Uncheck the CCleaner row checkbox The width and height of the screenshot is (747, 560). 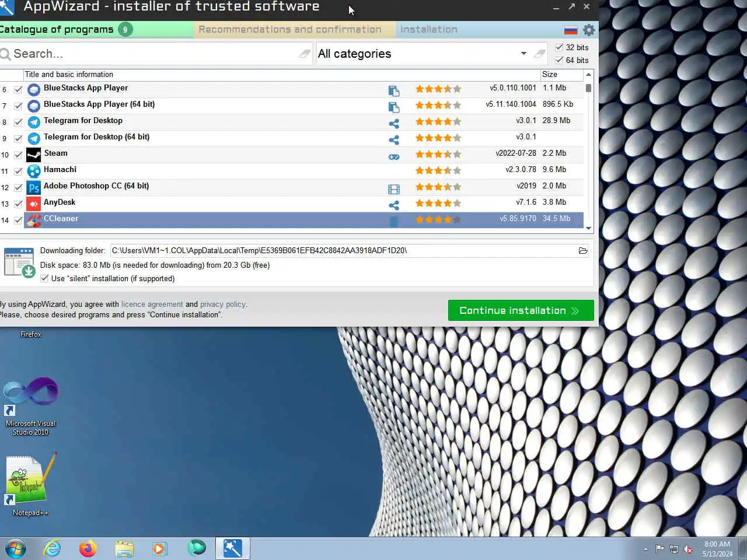coord(18,220)
